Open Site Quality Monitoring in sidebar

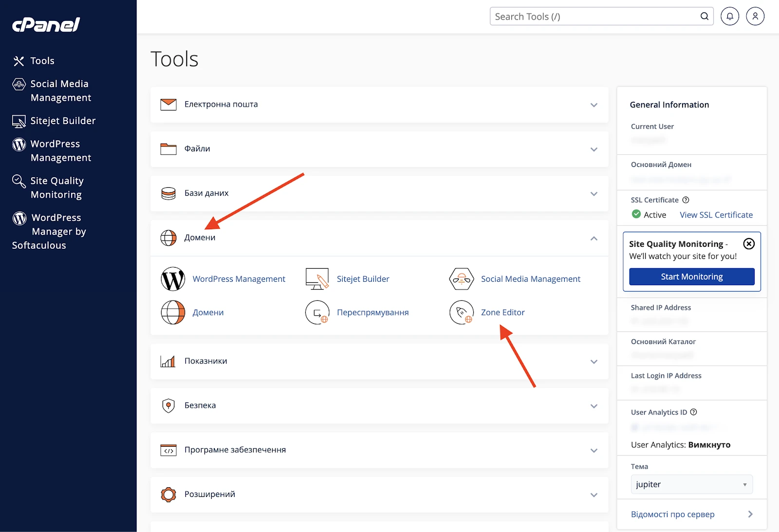click(56, 188)
